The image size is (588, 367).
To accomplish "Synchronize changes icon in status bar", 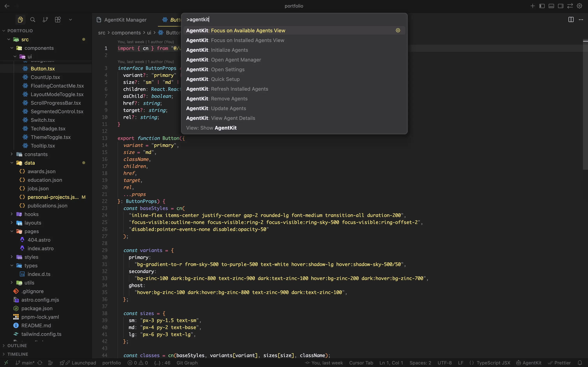I will coord(40,363).
